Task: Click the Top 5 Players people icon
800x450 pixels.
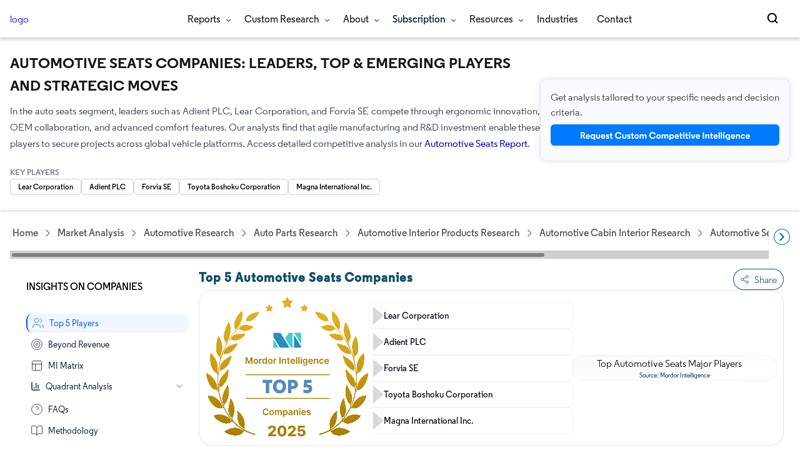Action: tap(38, 323)
